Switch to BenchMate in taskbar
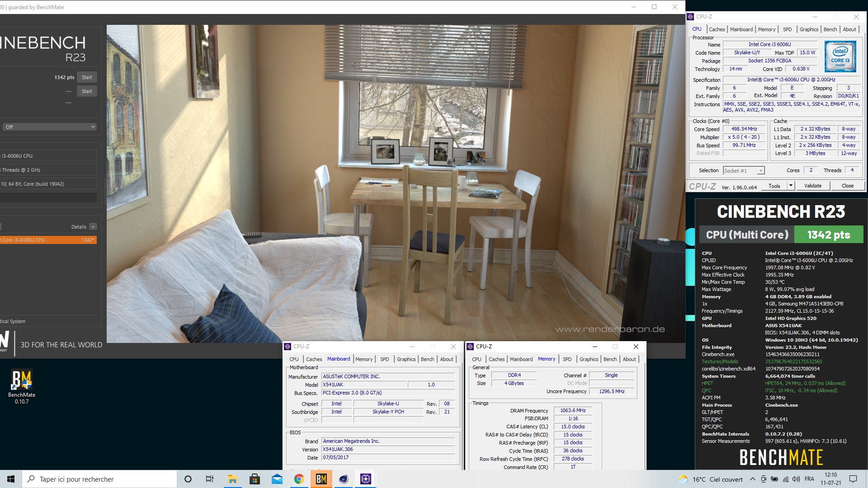This screenshot has height=488, width=868. [321, 479]
